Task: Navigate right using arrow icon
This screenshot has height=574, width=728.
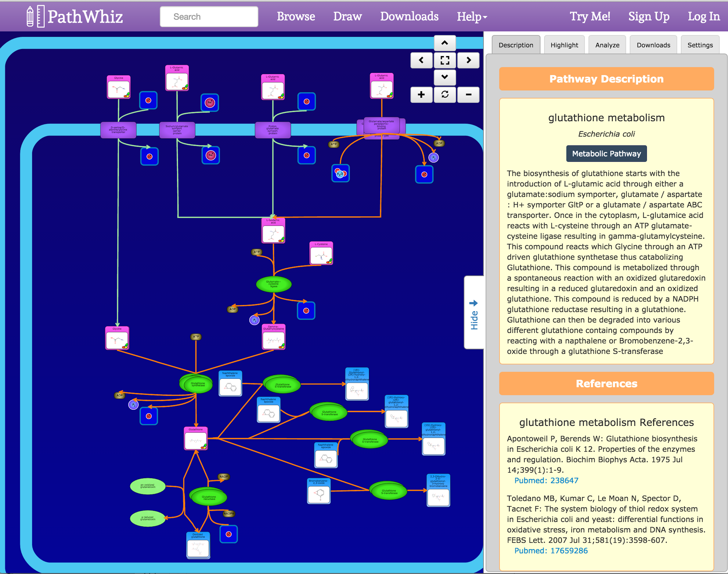Action: click(469, 60)
